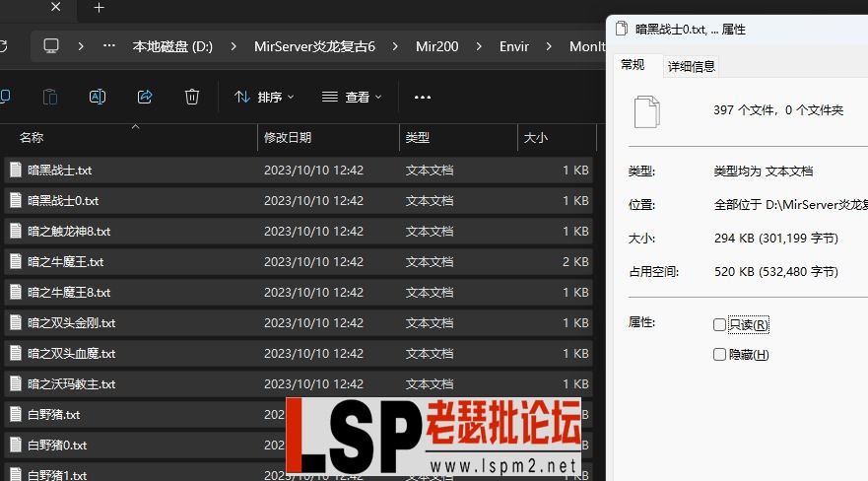Expand chevron after Envir
The image size is (868, 481).
pos(549,46)
